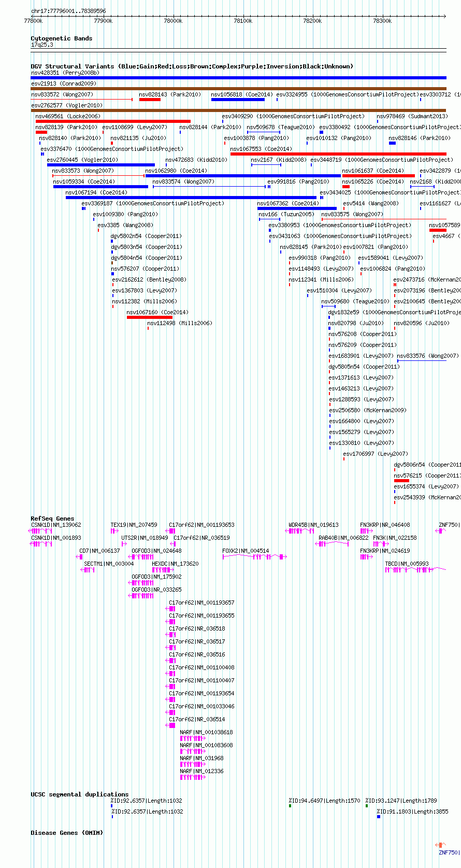Click the brown bar under esv21913 (Conrad2009)
Image resolution: width=461 pixels, height=868 pixels.
(238, 89)
